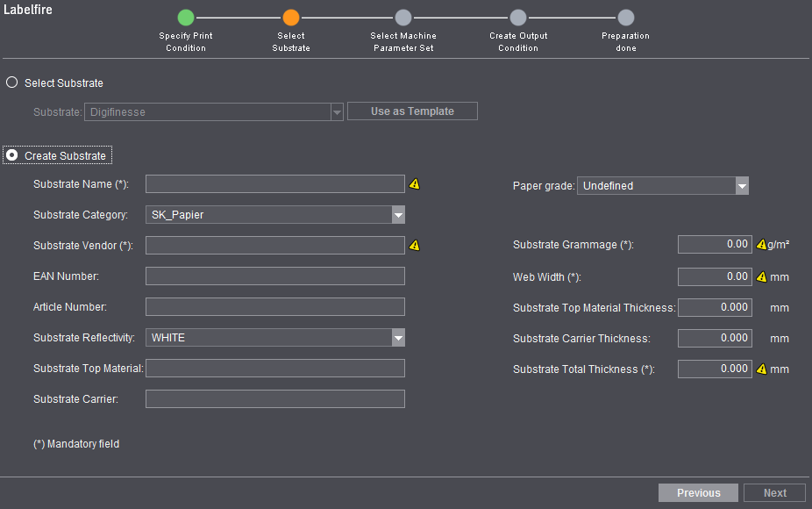The width and height of the screenshot is (812, 509).
Task: Select the Create Substrate radio button
Action: [11, 155]
